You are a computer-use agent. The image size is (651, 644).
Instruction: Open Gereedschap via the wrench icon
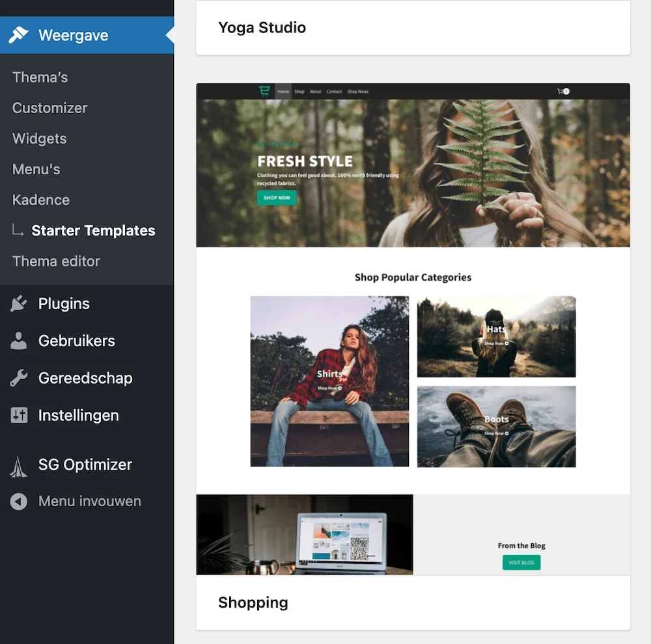18,378
